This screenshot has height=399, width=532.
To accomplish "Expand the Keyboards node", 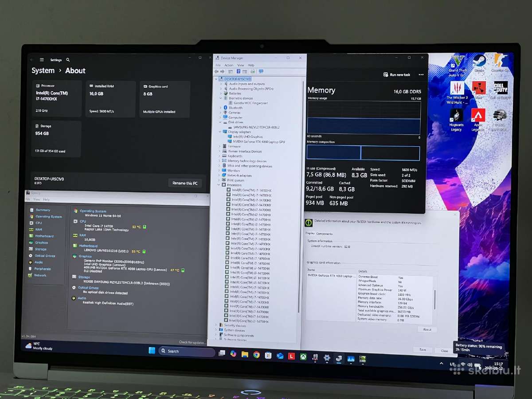I will point(219,156).
